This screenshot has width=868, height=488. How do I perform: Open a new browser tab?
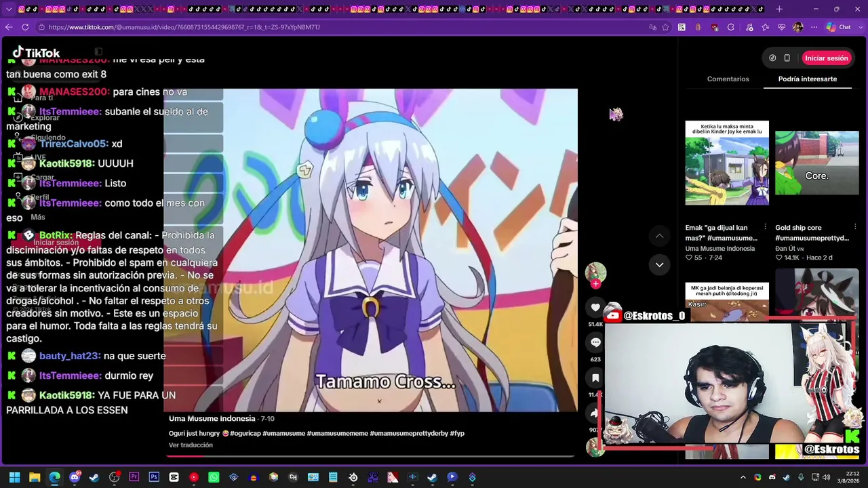pyautogui.click(x=779, y=9)
